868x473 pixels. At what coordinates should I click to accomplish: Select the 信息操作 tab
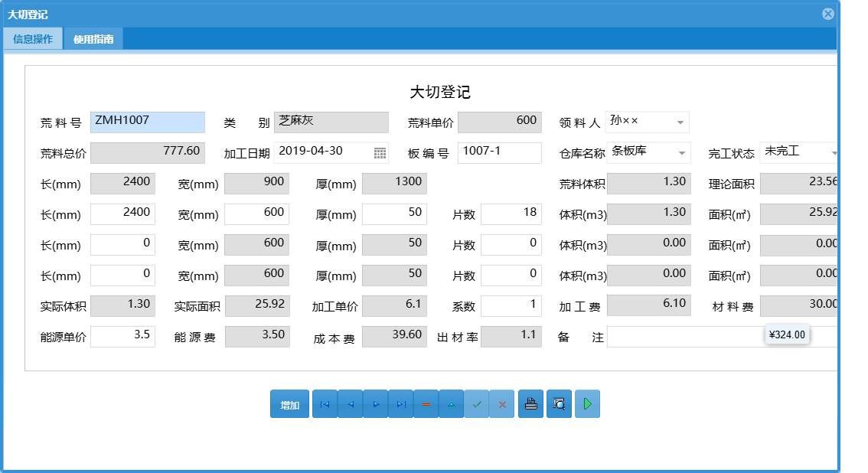[x=33, y=37]
